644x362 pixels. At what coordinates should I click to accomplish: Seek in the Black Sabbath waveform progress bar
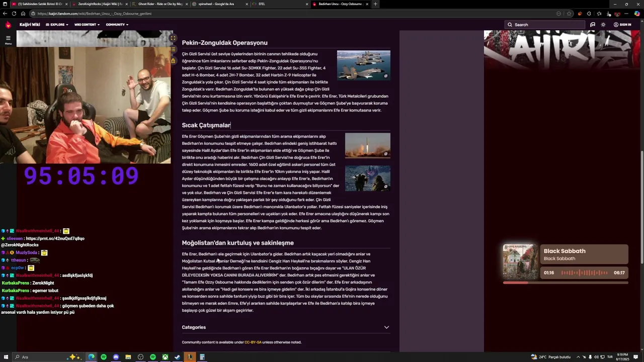584,273
